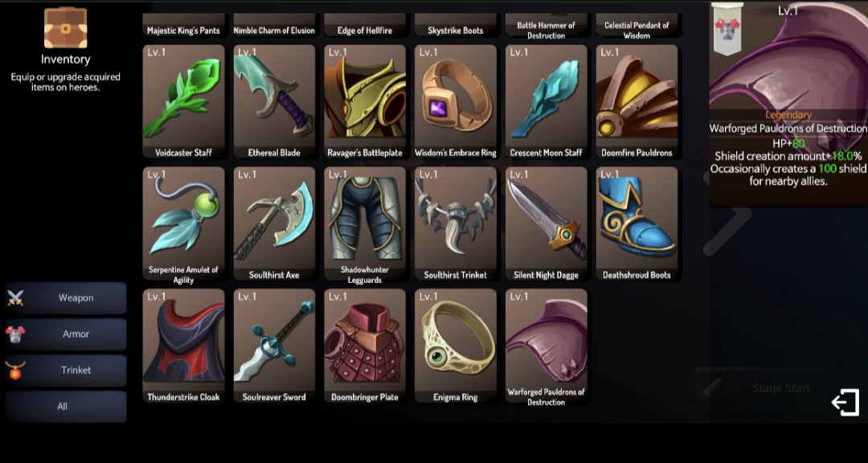This screenshot has height=463, width=868.
Task: Select Warforged Pauldrons of Destruction card
Action: 547,346
